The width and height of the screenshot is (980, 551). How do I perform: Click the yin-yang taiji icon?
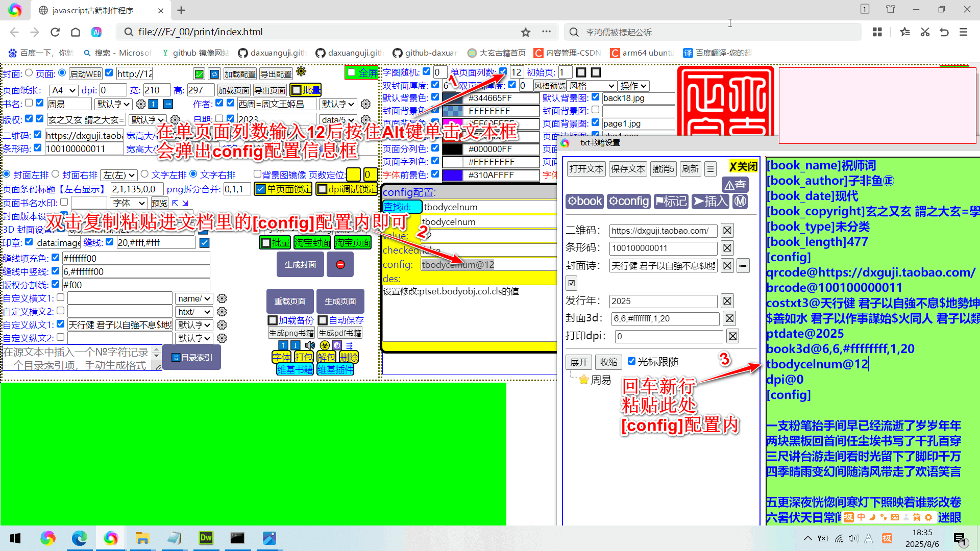coord(337,345)
